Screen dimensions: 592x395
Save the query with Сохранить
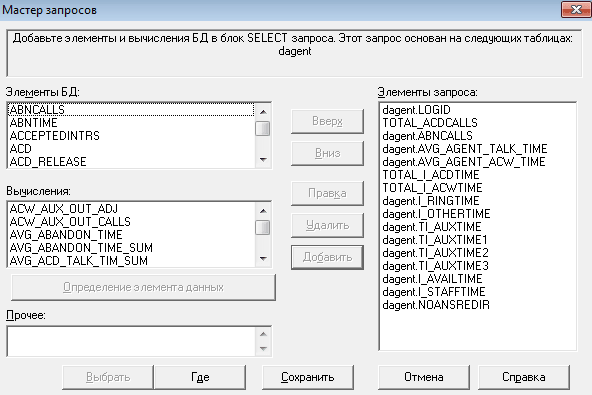point(308,377)
